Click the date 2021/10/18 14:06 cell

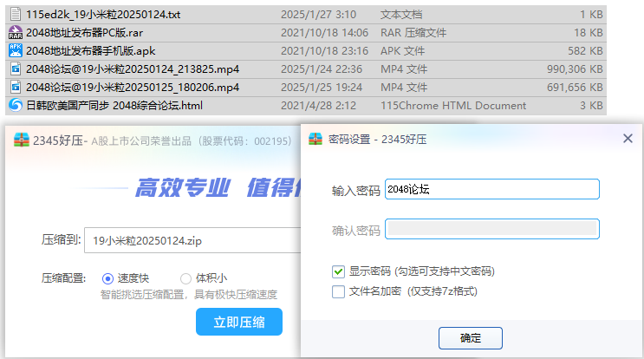[x=324, y=32]
